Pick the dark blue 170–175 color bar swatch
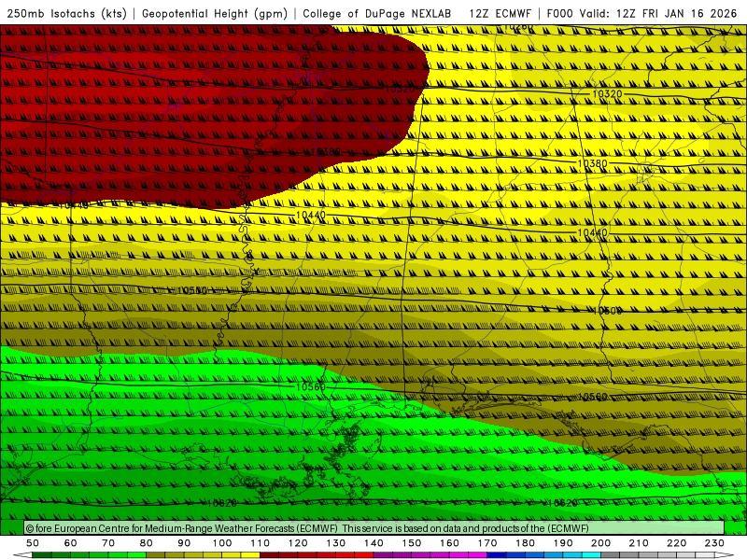747x560 pixels. pyautogui.click(x=497, y=555)
